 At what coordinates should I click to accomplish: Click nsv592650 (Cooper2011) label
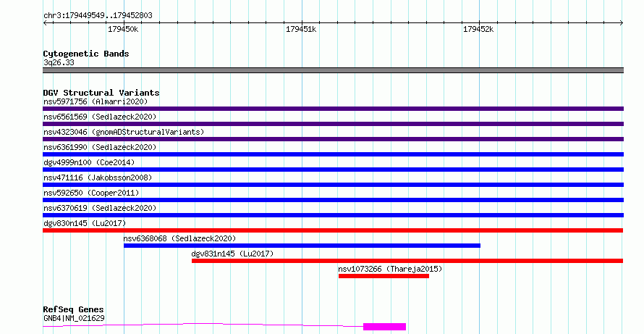(x=91, y=193)
